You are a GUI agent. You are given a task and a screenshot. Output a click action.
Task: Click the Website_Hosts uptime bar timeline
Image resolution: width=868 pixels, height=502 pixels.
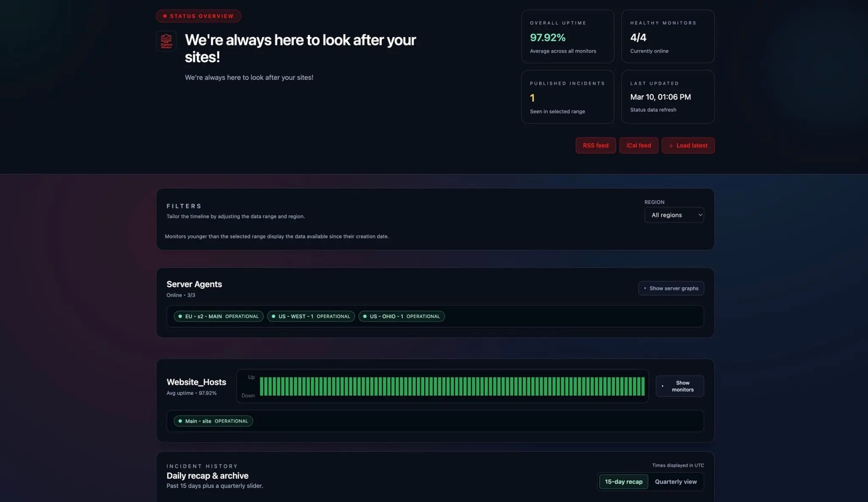tap(452, 386)
